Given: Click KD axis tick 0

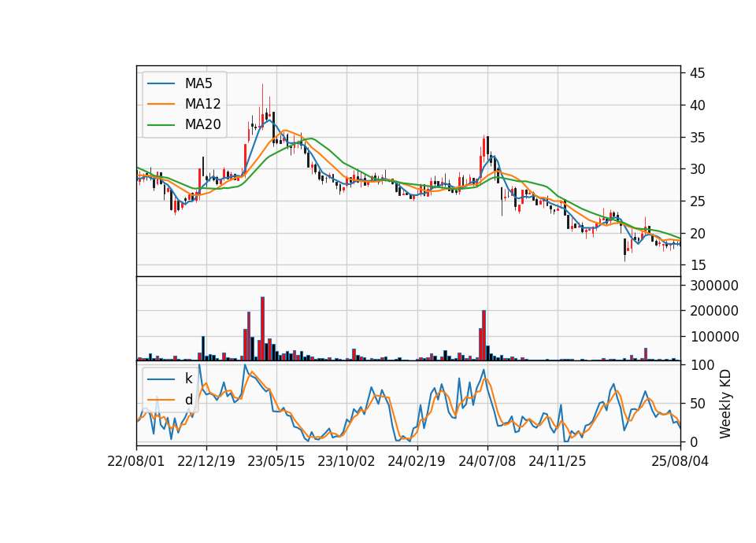Looking at the screenshot, I should click(x=694, y=441).
